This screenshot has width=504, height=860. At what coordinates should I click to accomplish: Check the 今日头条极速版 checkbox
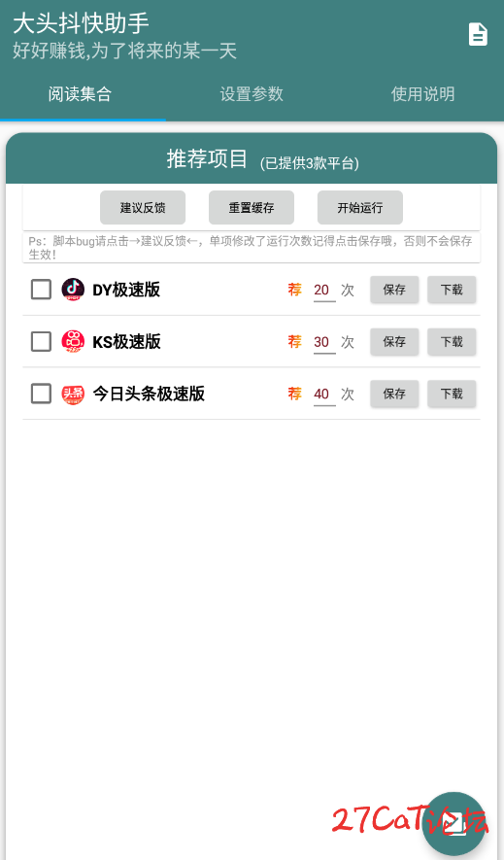(41, 394)
